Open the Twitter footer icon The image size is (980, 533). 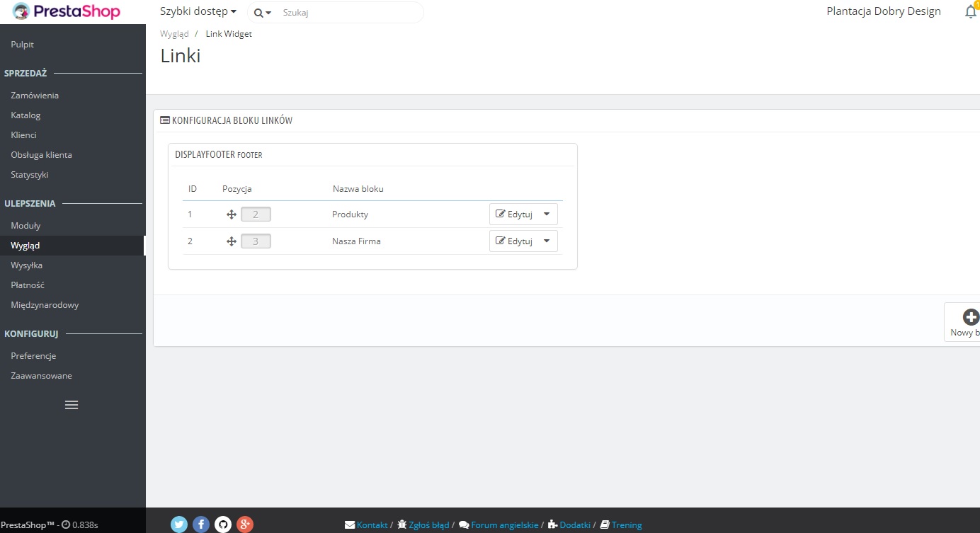coord(179,525)
